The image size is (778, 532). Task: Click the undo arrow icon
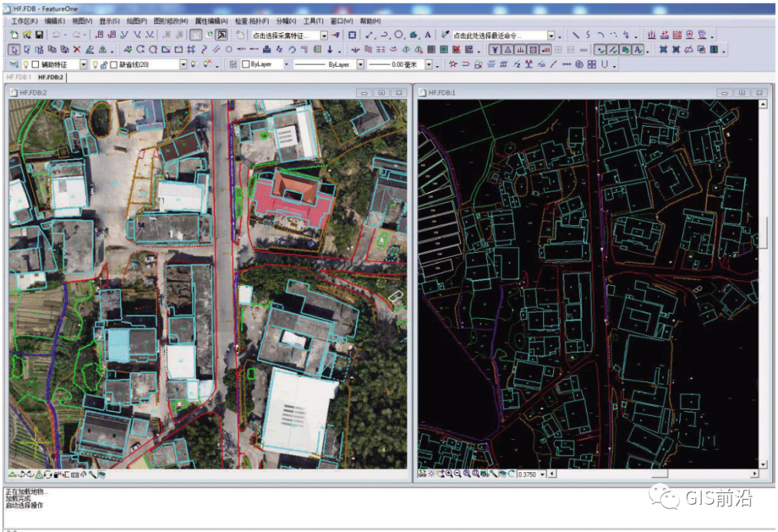[x=56, y=35]
